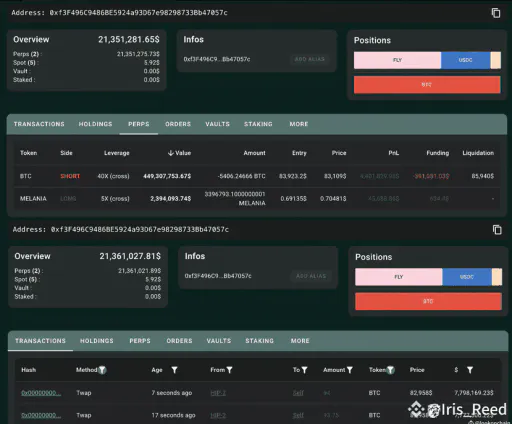Viewport: 512px width, 424px height.
Task: Click the PnL column header
Action: (x=393, y=153)
